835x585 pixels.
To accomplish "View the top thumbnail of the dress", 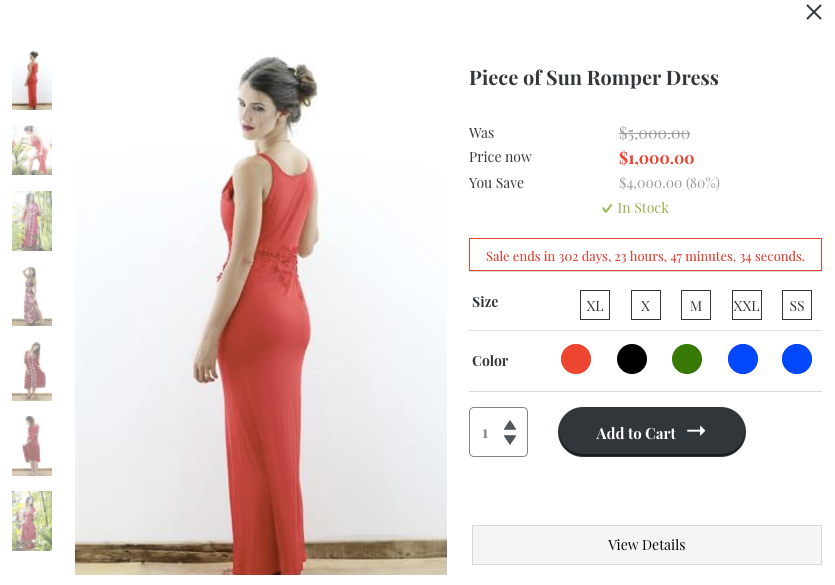I will 31,79.
